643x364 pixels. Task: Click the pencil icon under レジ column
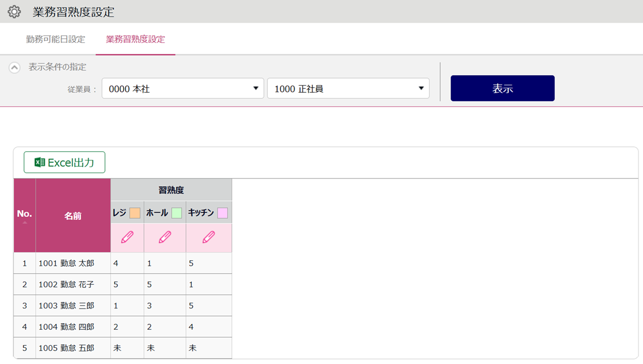(127, 237)
